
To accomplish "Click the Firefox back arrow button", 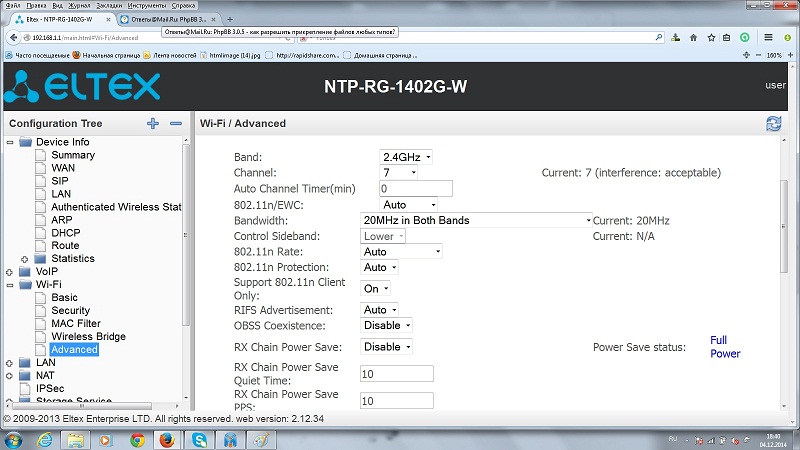I will pyautogui.click(x=13, y=37).
